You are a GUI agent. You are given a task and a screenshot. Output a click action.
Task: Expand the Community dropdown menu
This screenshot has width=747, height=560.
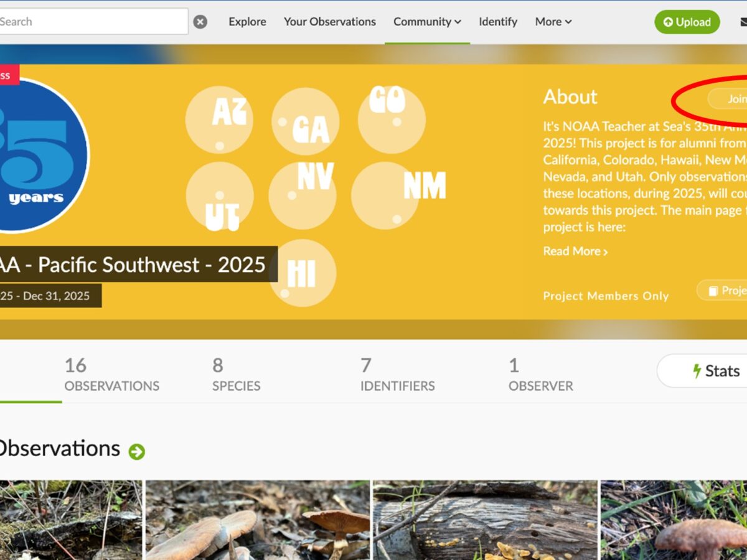click(x=427, y=22)
